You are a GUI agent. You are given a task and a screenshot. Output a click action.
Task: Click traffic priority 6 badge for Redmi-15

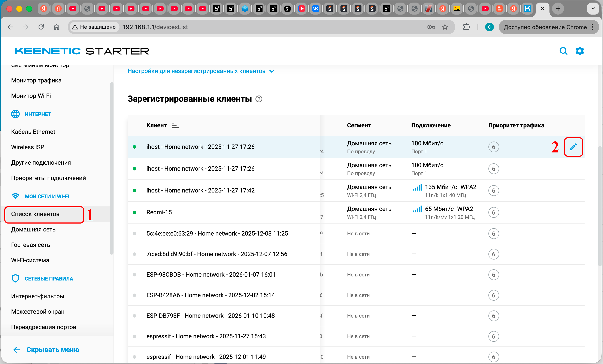click(493, 212)
